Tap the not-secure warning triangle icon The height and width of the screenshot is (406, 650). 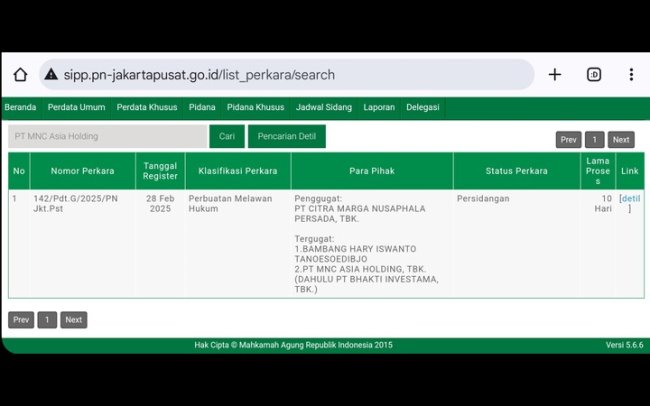[x=51, y=74]
